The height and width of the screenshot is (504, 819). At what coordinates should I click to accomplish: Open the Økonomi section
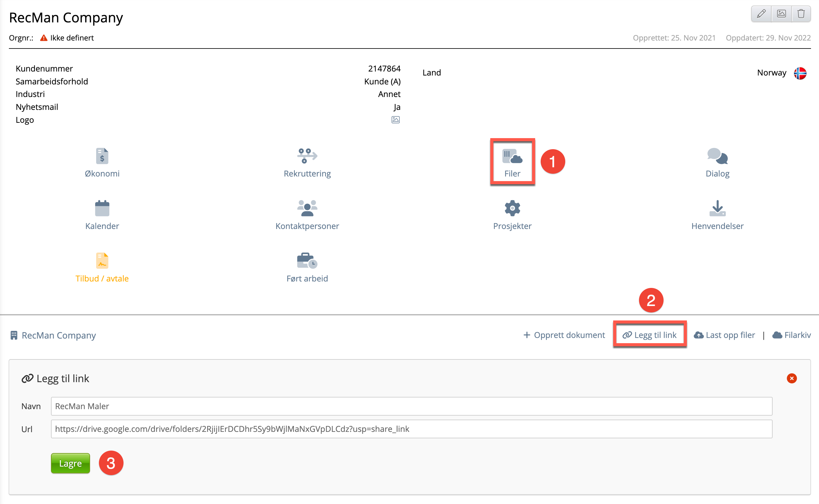click(x=102, y=163)
